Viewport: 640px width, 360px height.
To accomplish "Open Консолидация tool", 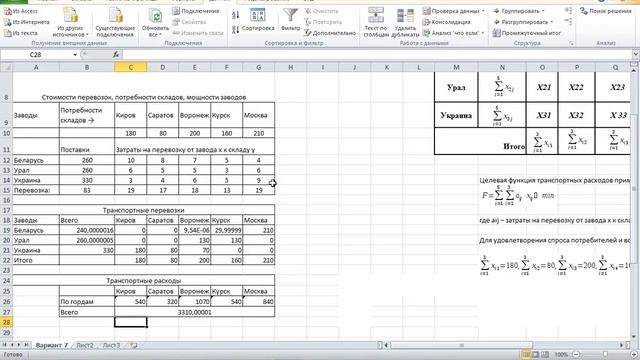I will coord(447,22).
